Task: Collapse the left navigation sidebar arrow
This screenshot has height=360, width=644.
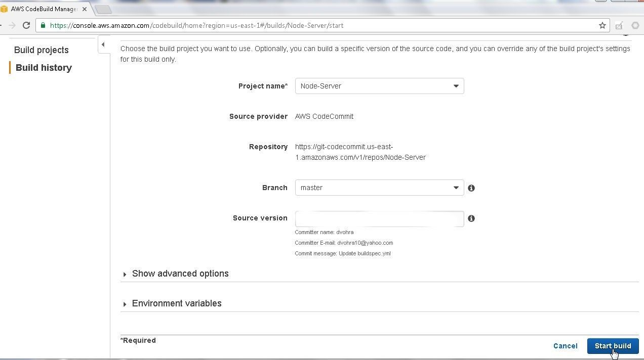Action: pos(103,44)
